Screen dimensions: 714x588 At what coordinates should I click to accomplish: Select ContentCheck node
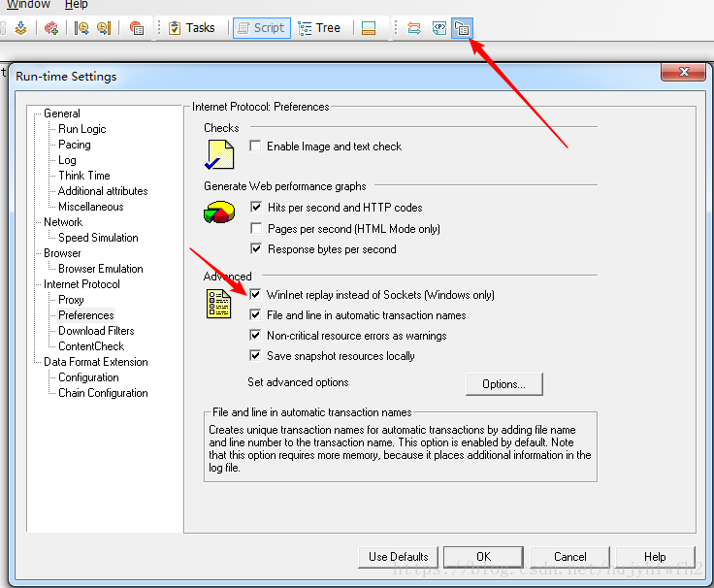(x=91, y=345)
